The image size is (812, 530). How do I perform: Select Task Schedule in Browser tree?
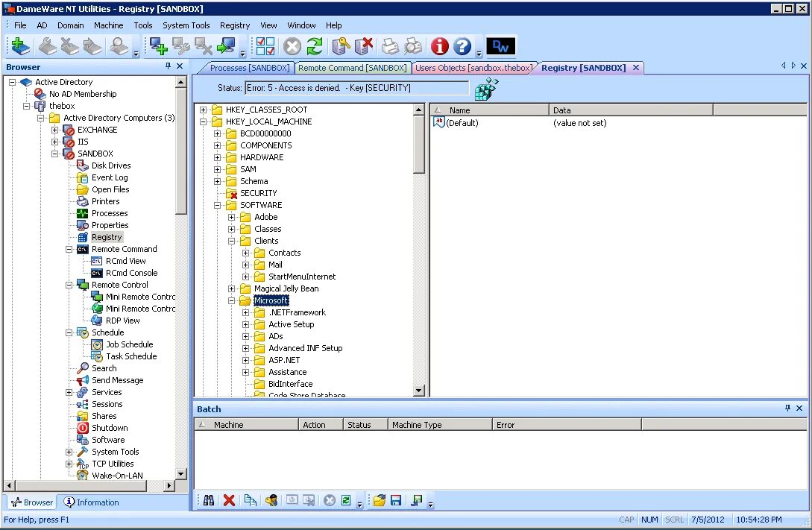(131, 356)
